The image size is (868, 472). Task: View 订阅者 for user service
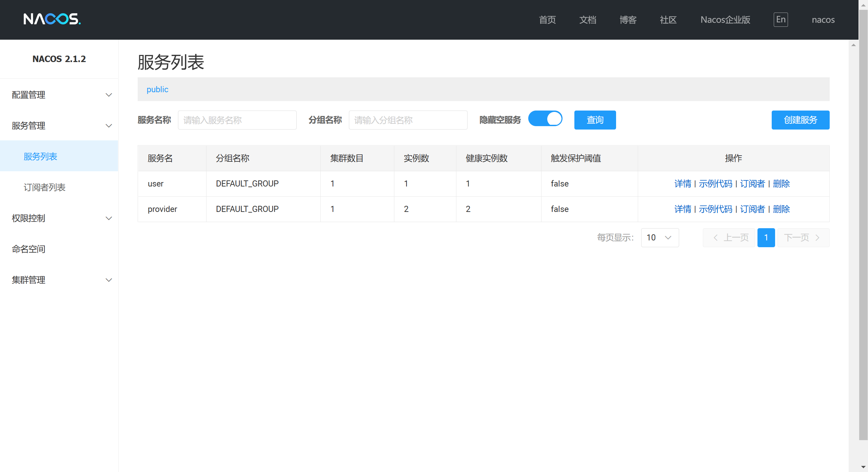(752, 184)
